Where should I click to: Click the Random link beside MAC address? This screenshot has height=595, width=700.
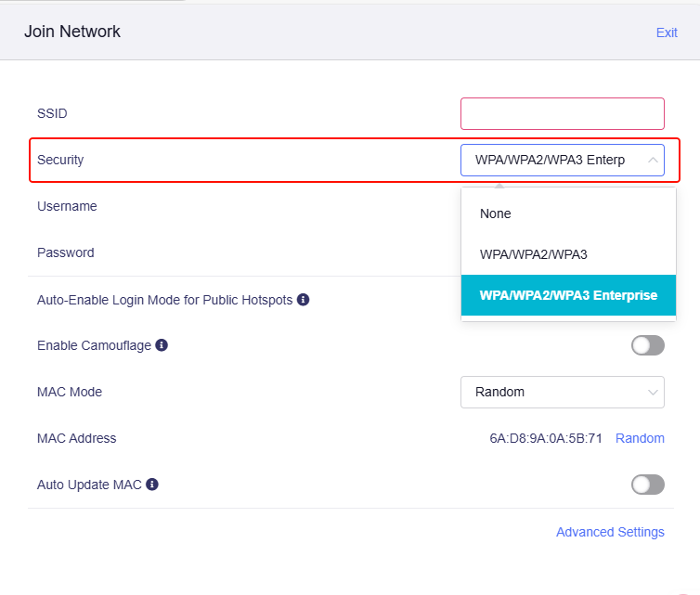pyautogui.click(x=640, y=438)
